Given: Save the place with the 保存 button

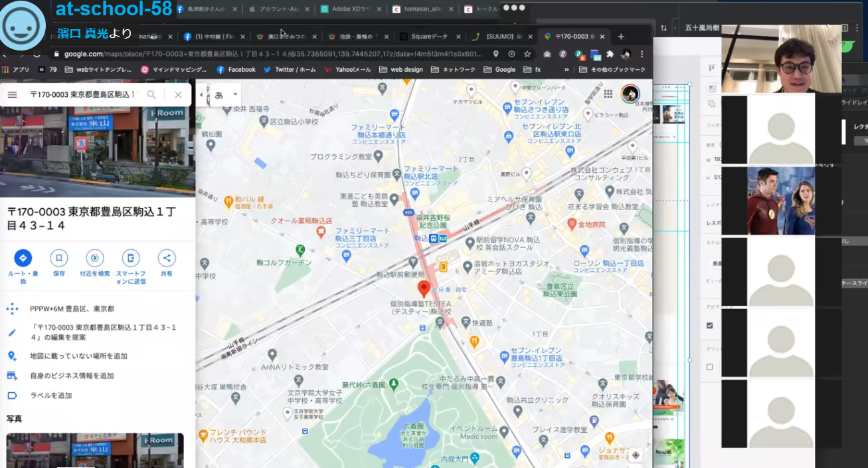Looking at the screenshot, I should [x=59, y=259].
